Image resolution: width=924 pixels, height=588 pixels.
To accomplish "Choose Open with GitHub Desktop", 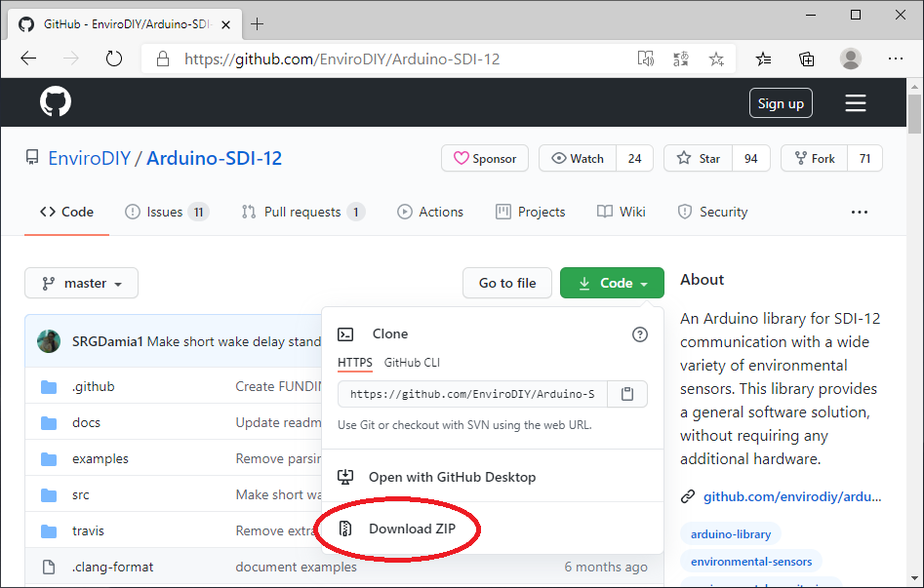I will pyautogui.click(x=452, y=477).
